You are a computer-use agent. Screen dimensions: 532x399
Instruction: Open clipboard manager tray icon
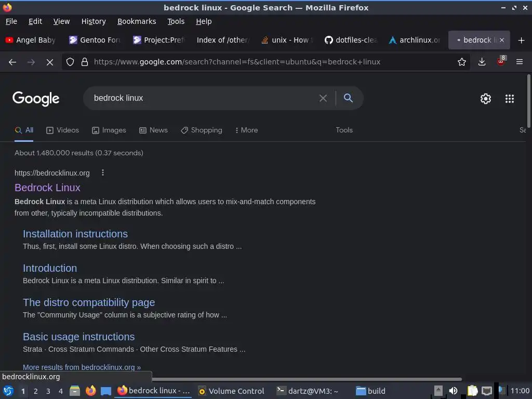click(x=472, y=391)
